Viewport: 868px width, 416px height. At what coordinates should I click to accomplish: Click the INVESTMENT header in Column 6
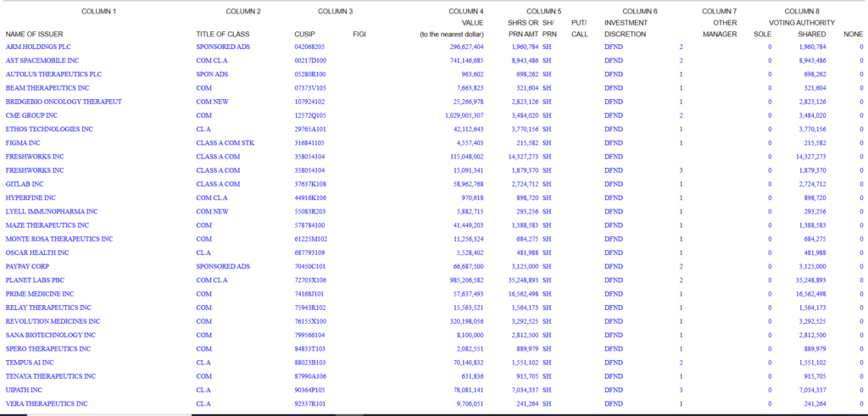(626, 23)
